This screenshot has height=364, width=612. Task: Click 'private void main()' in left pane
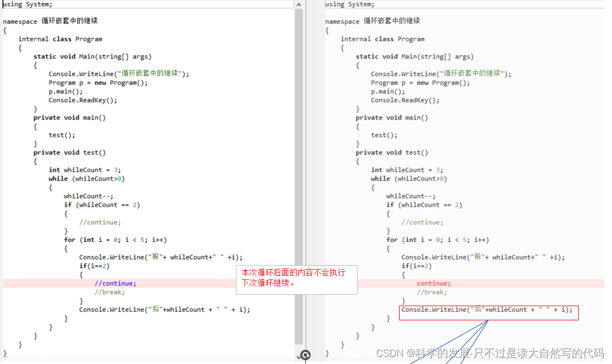click(x=69, y=117)
